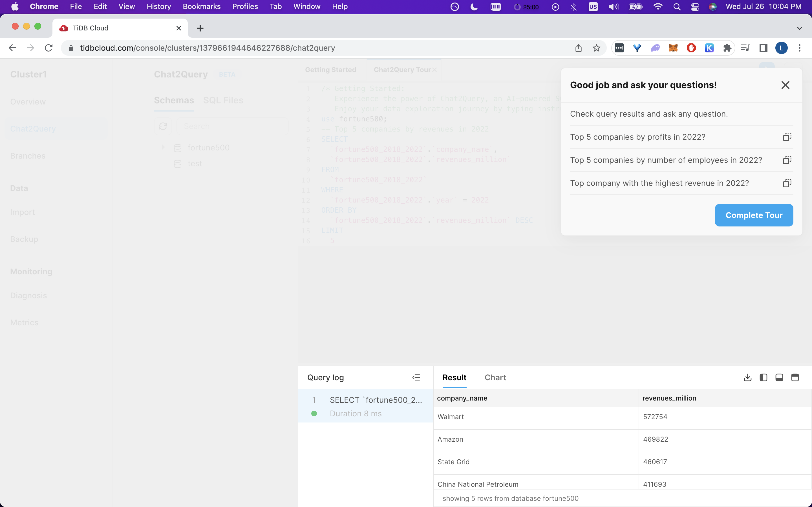The image size is (812, 507).
Task: Refresh the schemas list
Action: [163, 126]
